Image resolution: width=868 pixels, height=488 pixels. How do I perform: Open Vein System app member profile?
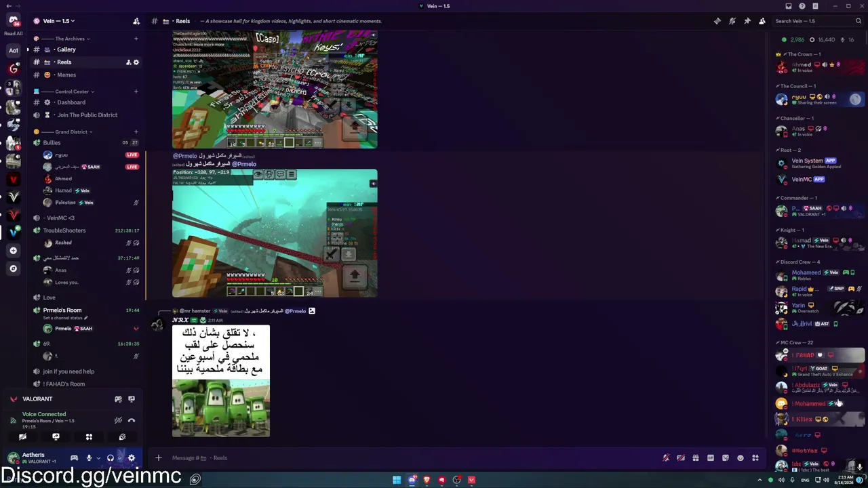point(821,163)
